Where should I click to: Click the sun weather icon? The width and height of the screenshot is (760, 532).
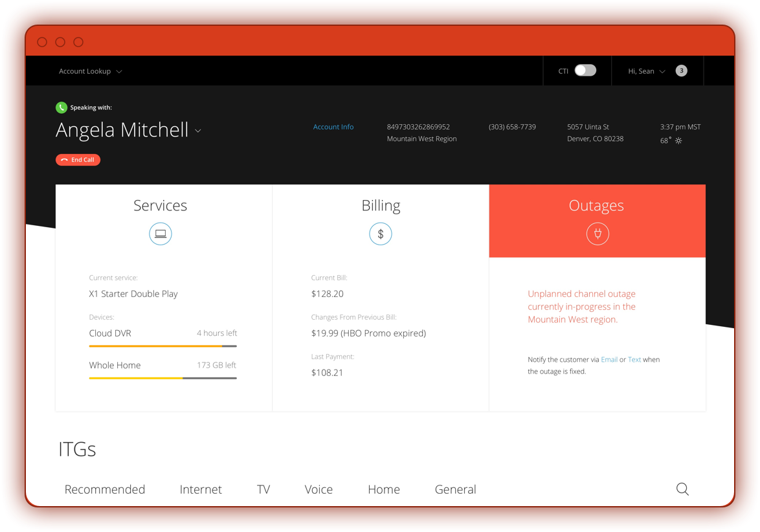(x=678, y=140)
